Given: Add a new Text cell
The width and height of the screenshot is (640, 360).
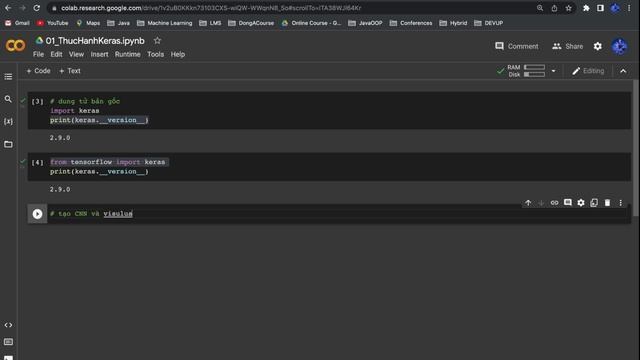Looking at the screenshot, I should point(70,71).
